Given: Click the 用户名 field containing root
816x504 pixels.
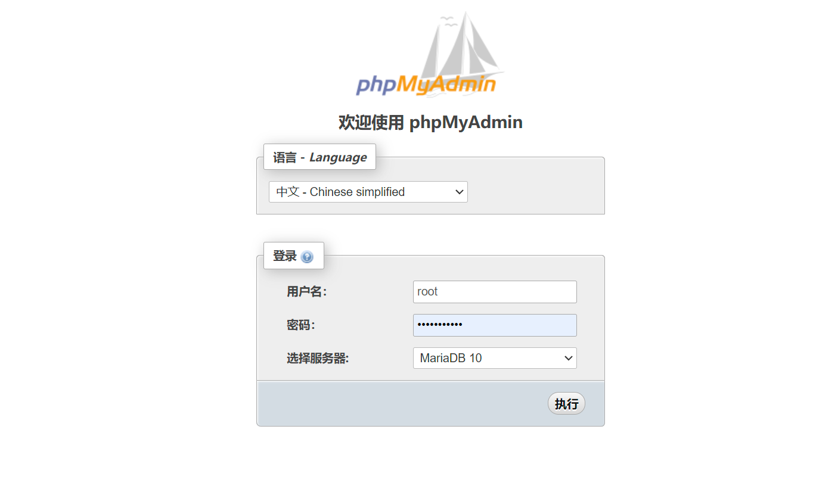Looking at the screenshot, I should click(x=495, y=292).
